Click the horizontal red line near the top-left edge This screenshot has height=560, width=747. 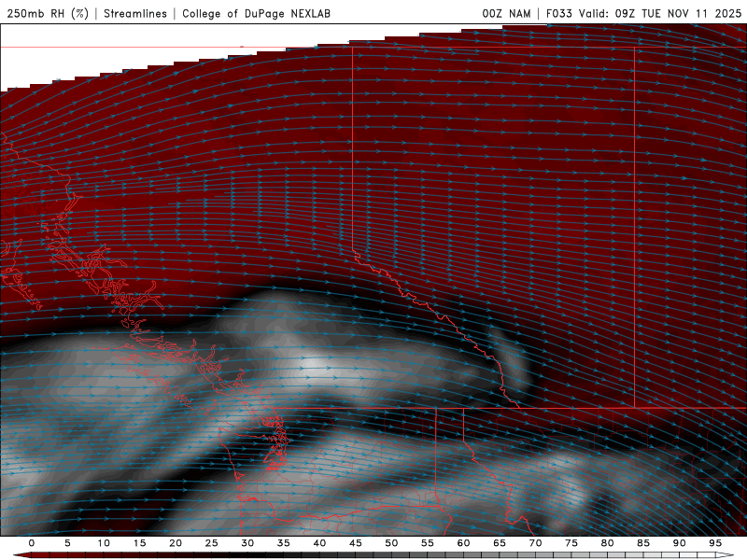tap(140, 48)
